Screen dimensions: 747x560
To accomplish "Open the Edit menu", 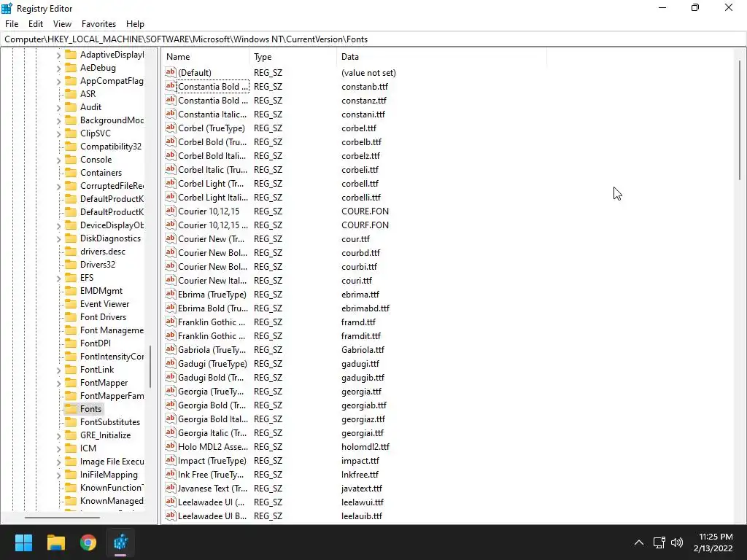I will [36, 24].
